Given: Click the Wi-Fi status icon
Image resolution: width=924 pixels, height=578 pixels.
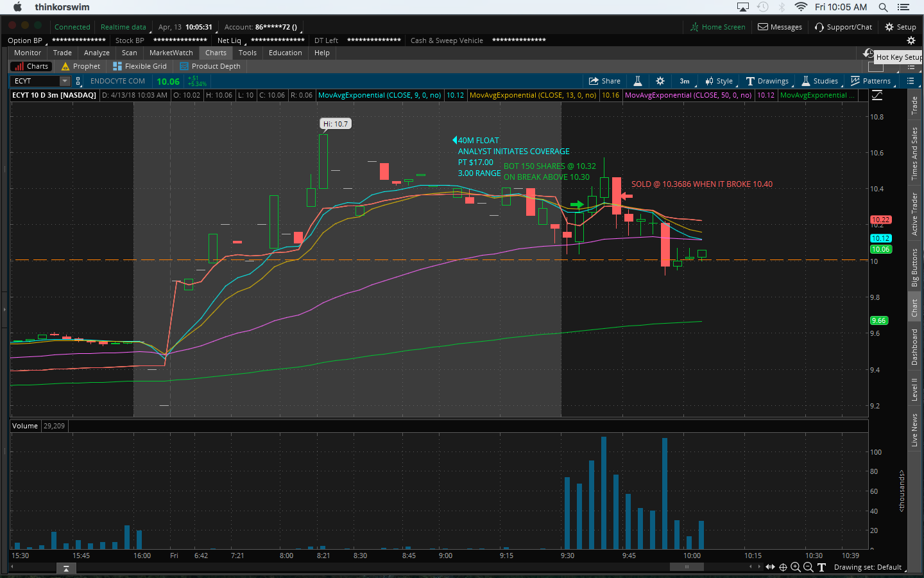Looking at the screenshot, I should point(801,7).
